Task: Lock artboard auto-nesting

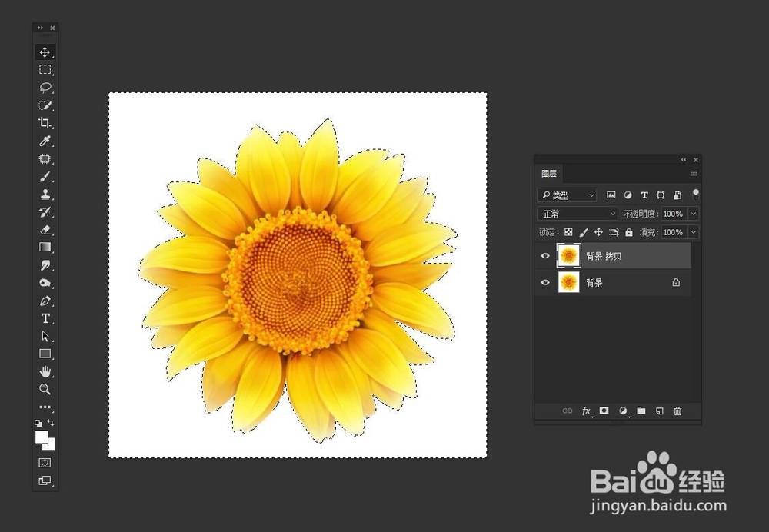Action: (614, 232)
